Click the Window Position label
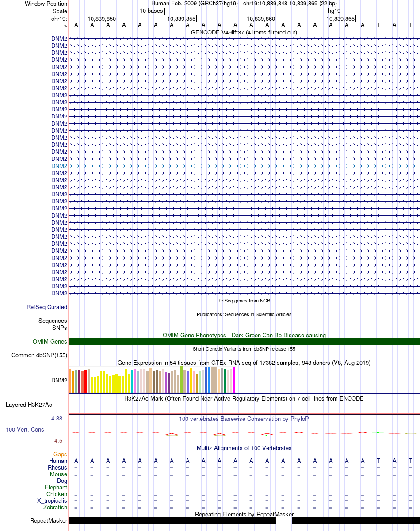 coord(46,4)
